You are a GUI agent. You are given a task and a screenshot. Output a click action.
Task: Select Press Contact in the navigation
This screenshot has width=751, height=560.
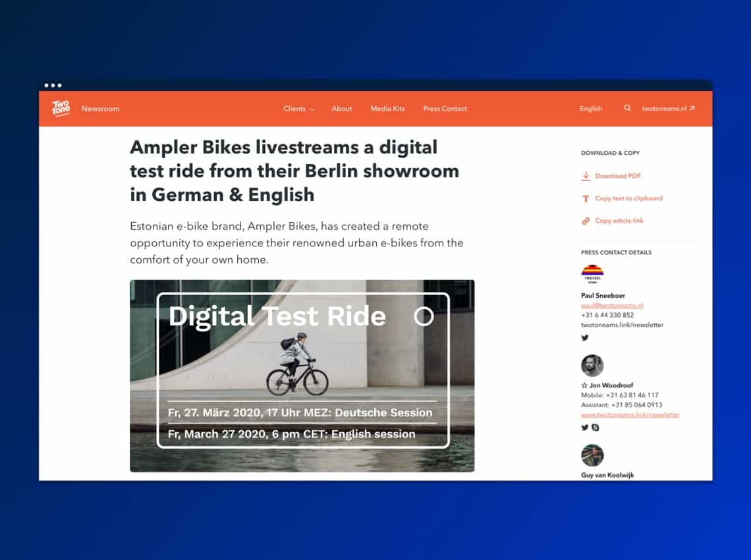pos(445,109)
